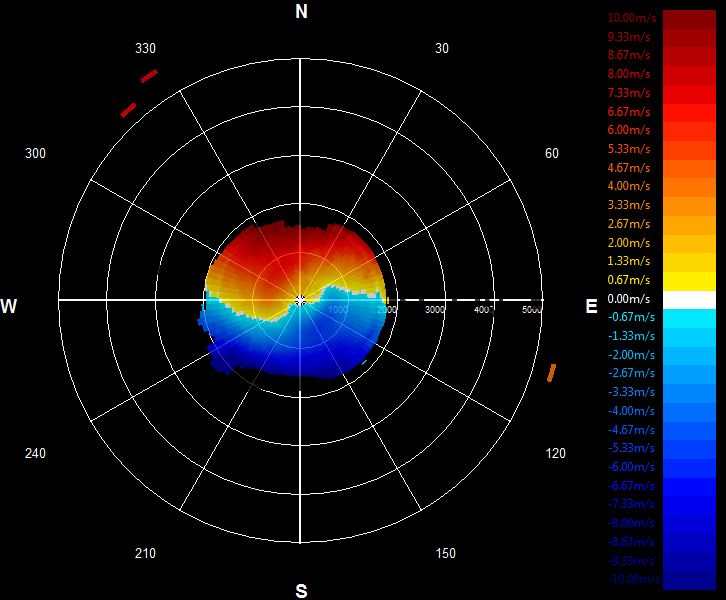Select the 150 degree azimuth label

point(445,553)
